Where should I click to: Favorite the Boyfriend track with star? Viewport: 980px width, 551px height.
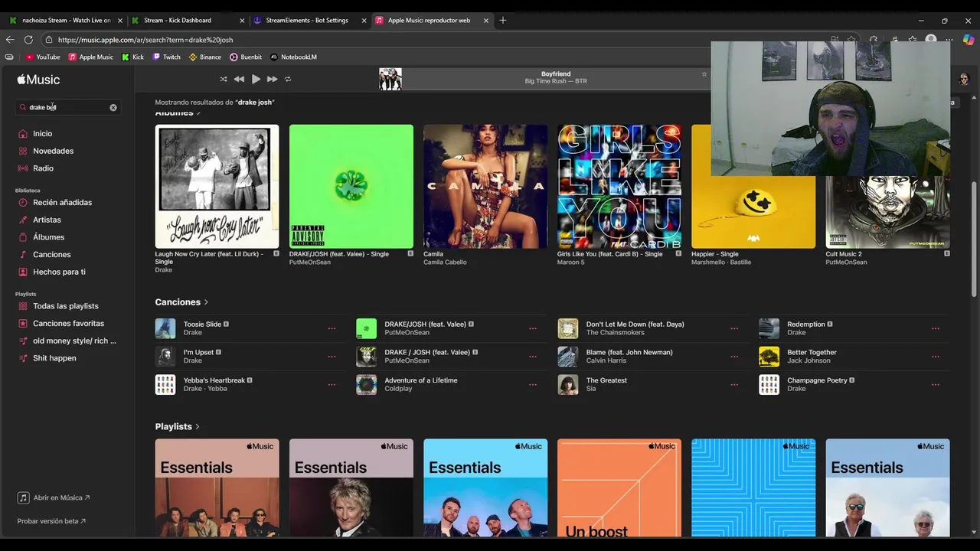click(704, 74)
